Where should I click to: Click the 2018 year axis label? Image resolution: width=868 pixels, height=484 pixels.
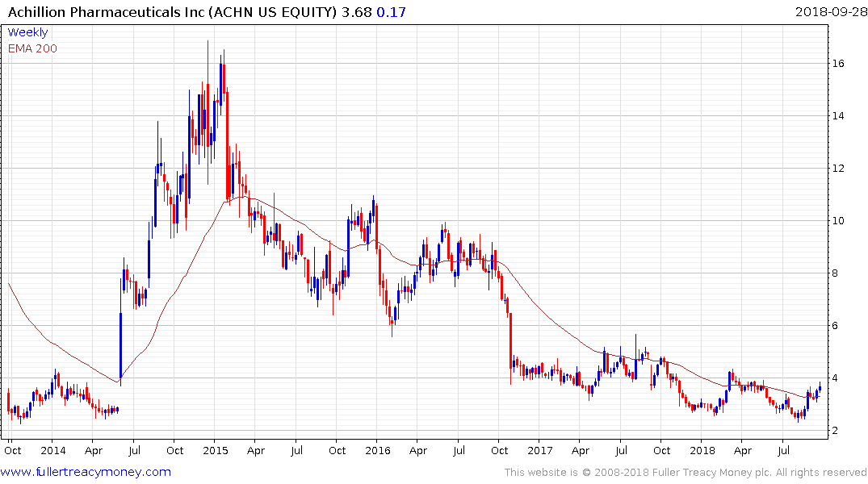point(702,450)
